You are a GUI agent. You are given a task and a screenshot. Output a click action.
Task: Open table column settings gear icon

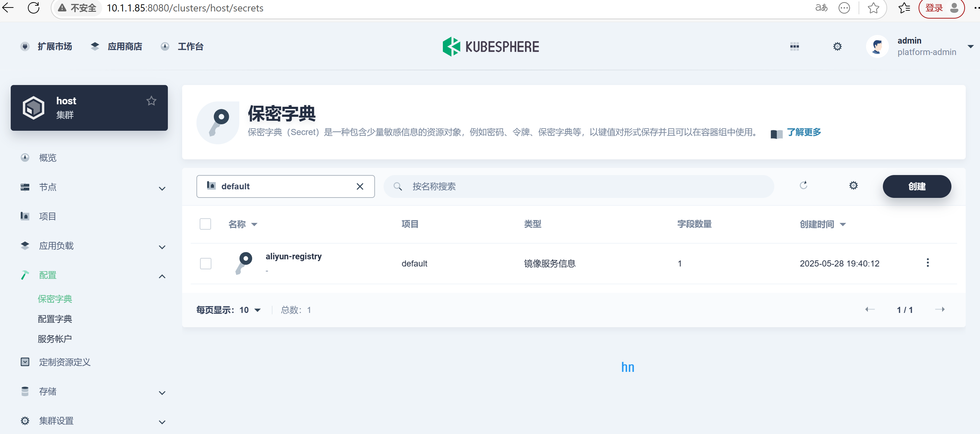(853, 186)
